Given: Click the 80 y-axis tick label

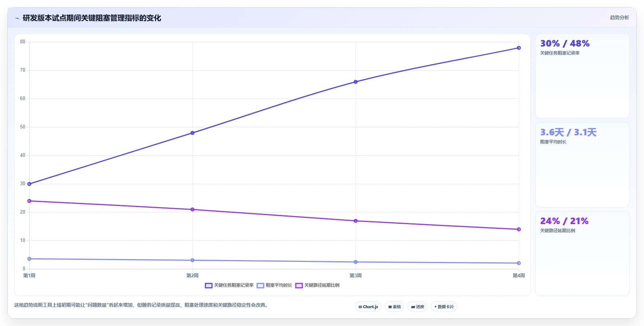Looking at the screenshot, I should click(x=23, y=42).
